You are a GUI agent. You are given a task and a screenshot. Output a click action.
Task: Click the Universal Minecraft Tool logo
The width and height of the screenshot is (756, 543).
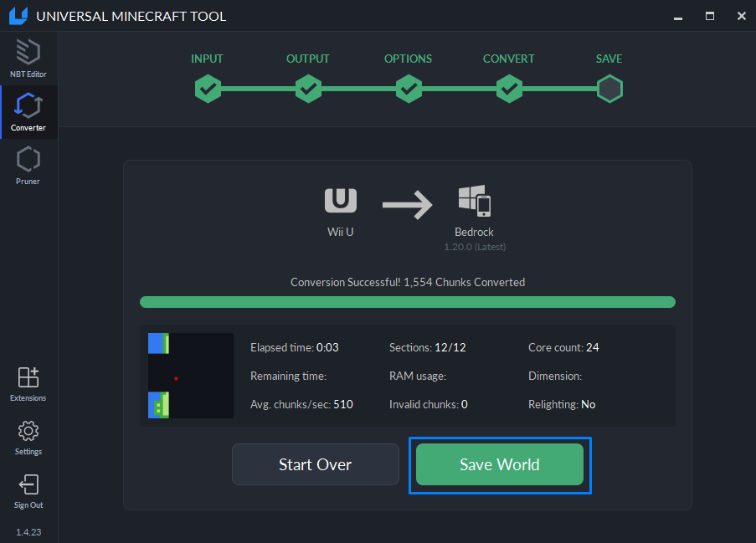coord(18,16)
